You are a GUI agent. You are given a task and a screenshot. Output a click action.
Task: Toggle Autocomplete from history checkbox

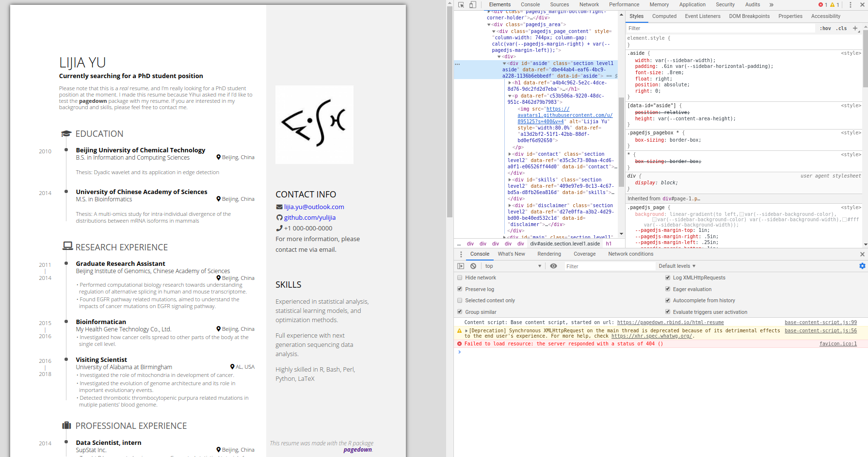(668, 301)
